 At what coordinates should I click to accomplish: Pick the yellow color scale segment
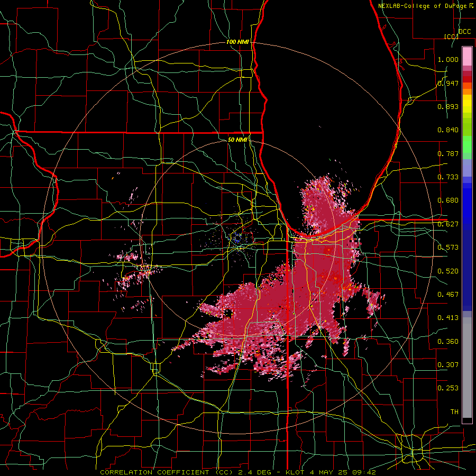467,104
